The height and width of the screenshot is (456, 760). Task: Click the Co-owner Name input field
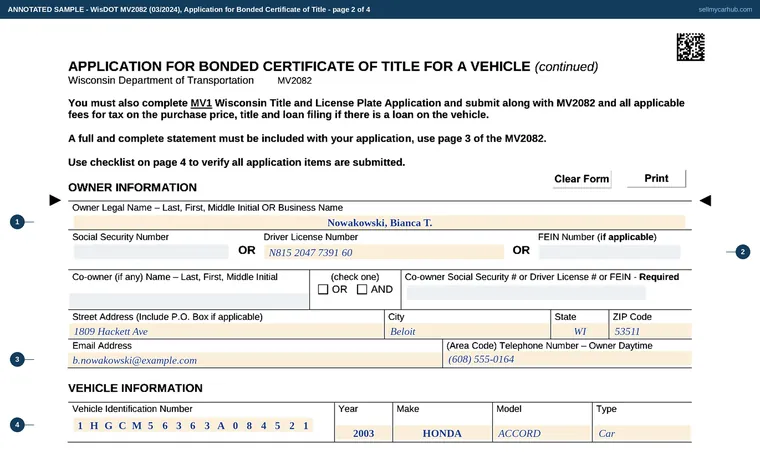tap(189, 300)
